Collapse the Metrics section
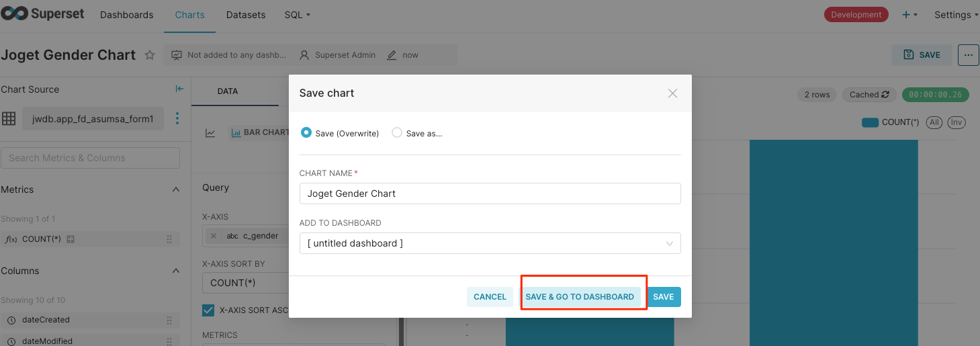 tap(176, 189)
